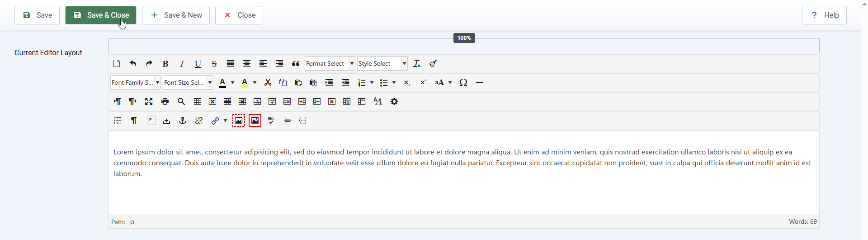Insert a blockquote using the quote icon
Viewport: 868px width, 240px height.
coord(296,64)
